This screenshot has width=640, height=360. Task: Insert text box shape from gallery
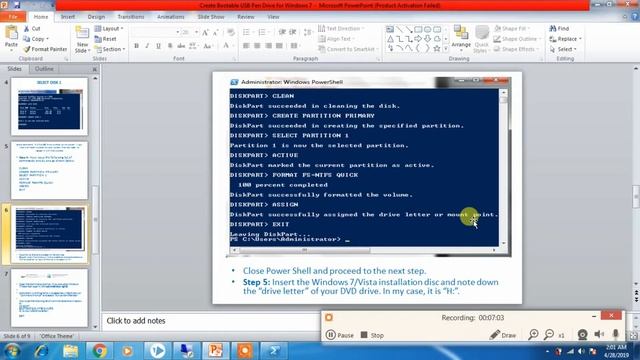[x=390, y=29]
